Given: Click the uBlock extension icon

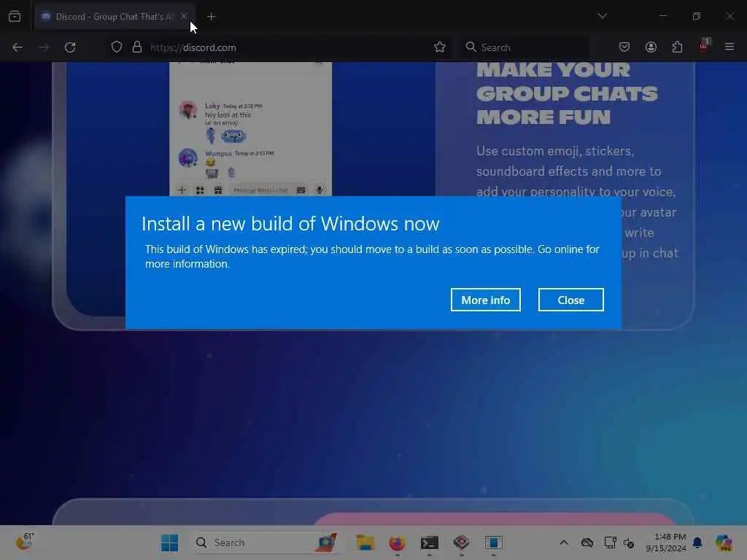Looking at the screenshot, I should [x=704, y=46].
